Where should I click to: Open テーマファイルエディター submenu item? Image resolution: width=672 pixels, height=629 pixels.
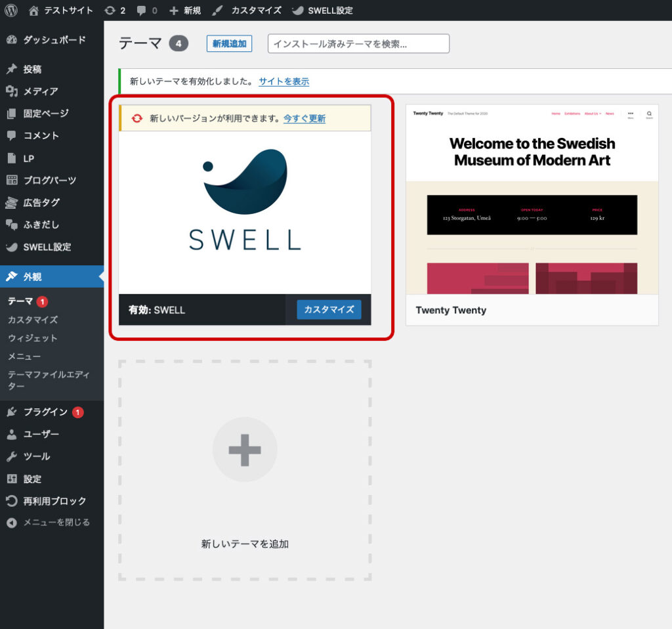click(49, 380)
